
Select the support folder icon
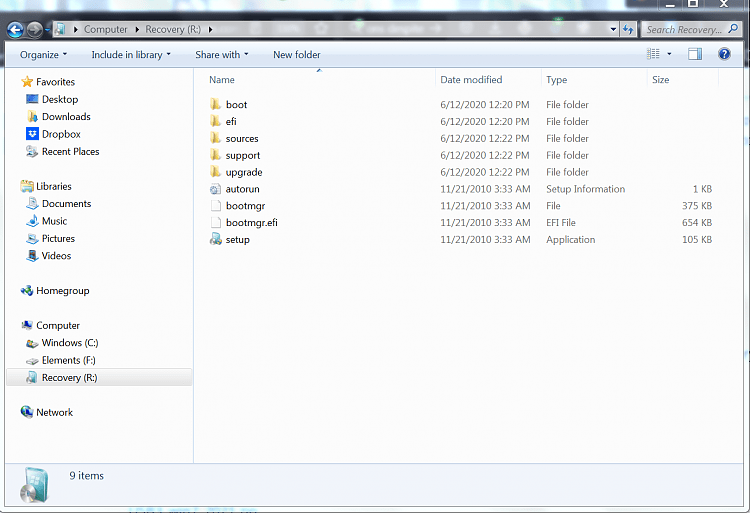click(x=215, y=155)
